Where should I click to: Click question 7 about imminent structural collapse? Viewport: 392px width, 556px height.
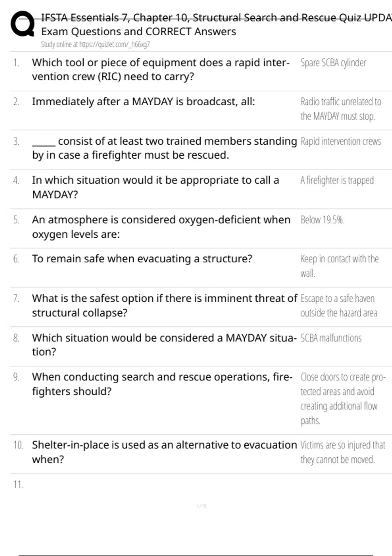click(164, 305)
